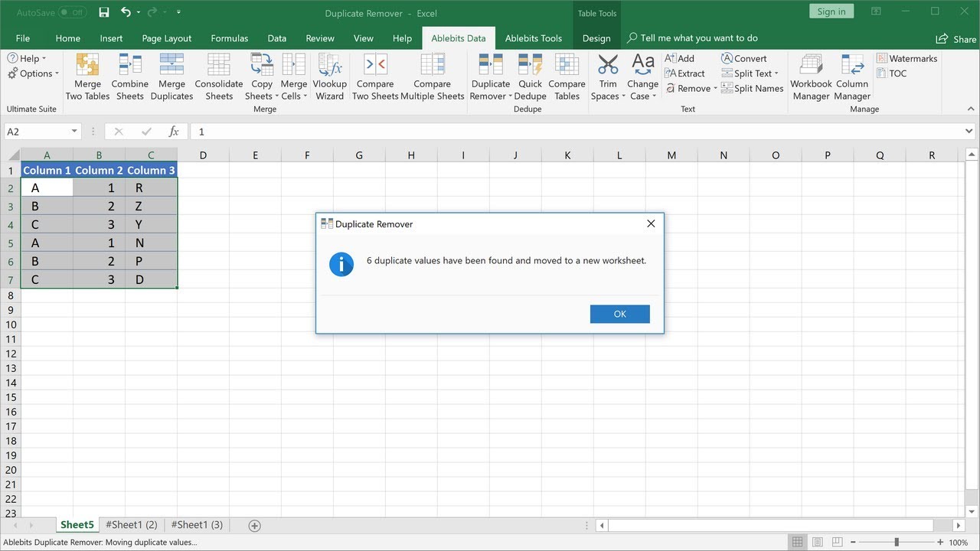
Task: Select column header D
Action: click(x=203, y=155)
